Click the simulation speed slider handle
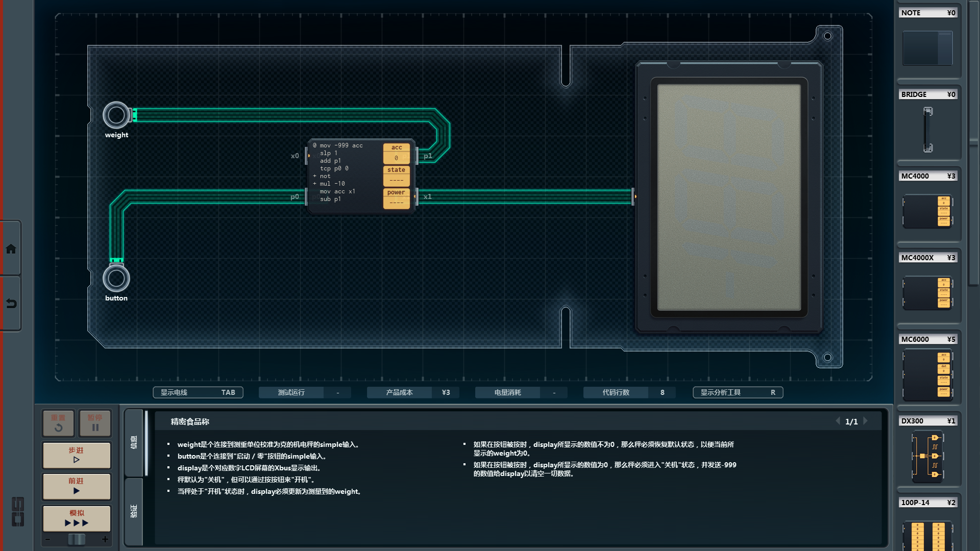 click(x=77, y=539)
